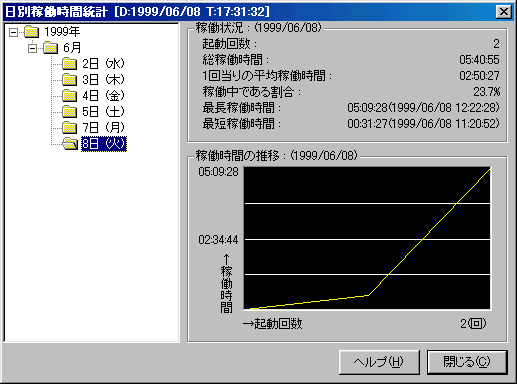Click longest uptime value 05:09:28(1999/06/08 12:22:28)
This screenshot has height=384, width=517.
click(423, 108)
